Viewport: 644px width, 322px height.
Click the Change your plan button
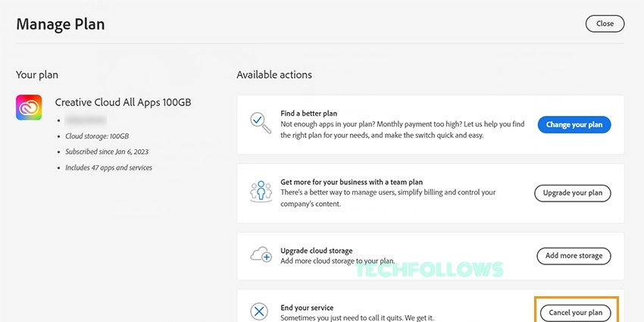[574, 125]
